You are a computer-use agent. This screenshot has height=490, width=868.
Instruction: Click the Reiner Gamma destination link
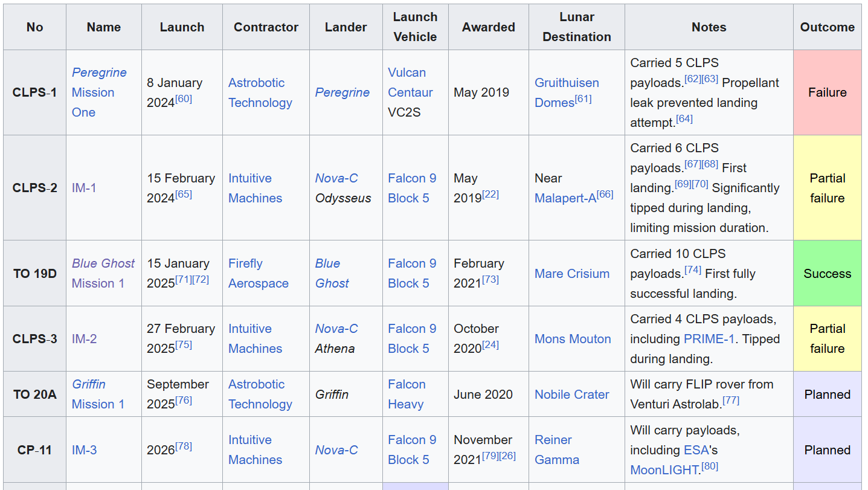pyautogui.click(x=556, y=450)
